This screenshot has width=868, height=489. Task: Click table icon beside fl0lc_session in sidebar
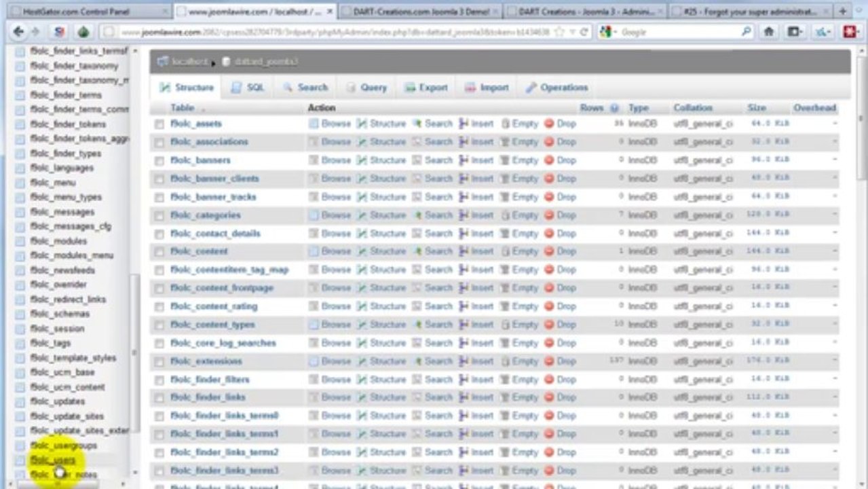20,329
